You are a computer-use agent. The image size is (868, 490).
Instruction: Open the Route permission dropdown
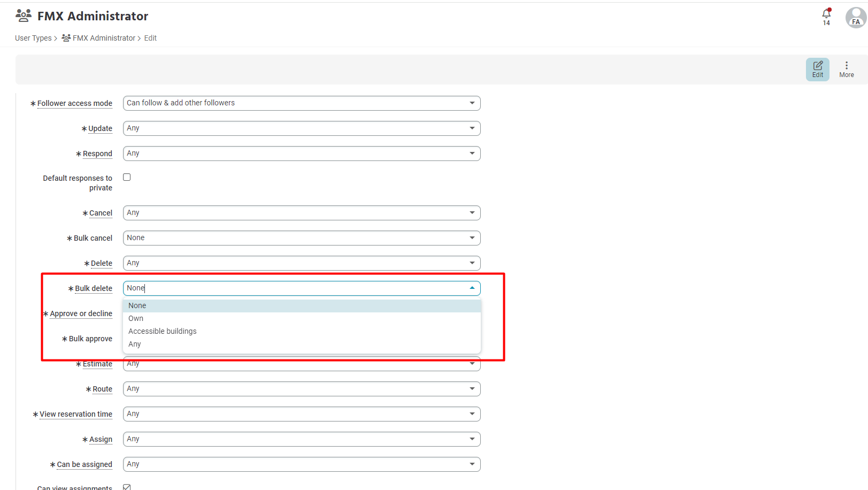[302, 389]
